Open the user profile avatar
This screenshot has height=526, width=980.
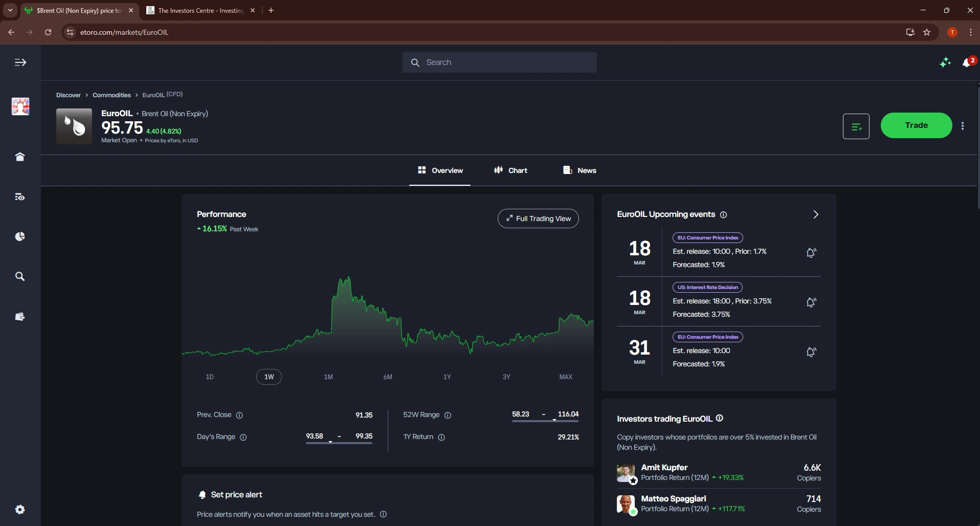point(20,106)
